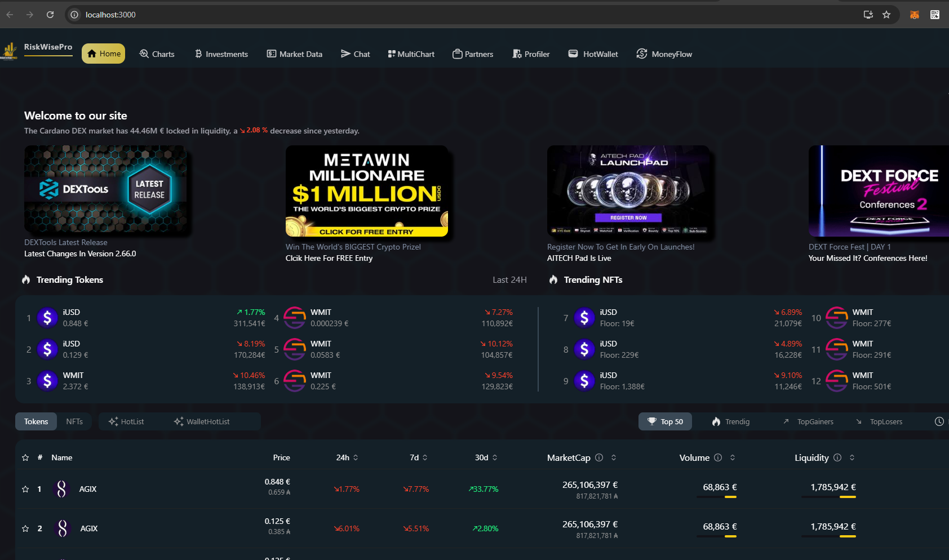Viewport: 949px width, 560px height.
Task: Open the MetaMask fox extension
Action: click(915, 15)
